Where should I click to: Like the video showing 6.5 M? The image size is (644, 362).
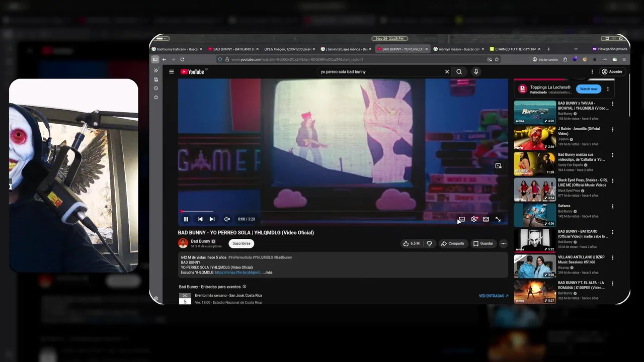(411, 243)
